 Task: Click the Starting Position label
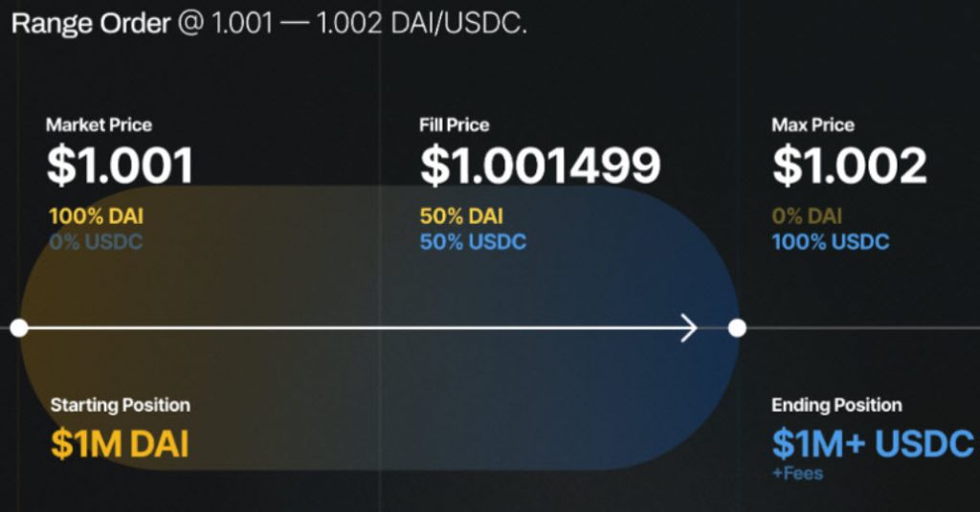[120, 405]
